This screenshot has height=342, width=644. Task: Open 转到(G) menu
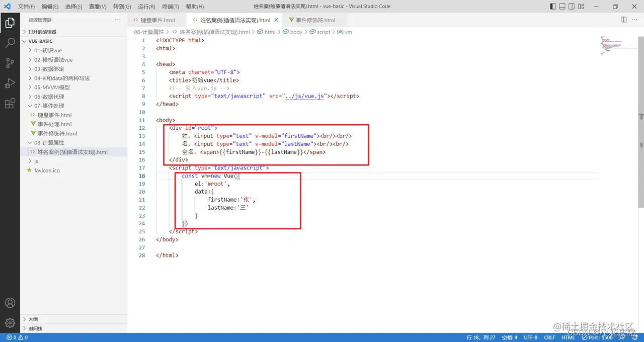(122, 7)
